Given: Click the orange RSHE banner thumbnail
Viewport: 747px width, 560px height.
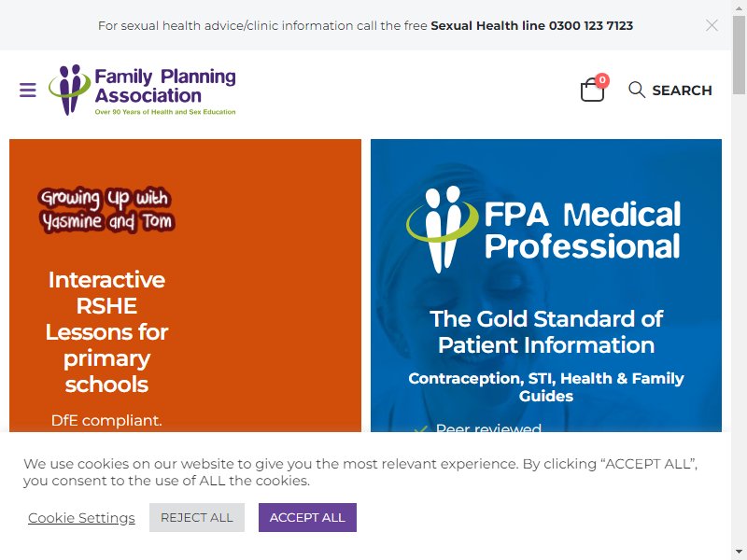Looking at the screenshot, I should click(185, 286).
